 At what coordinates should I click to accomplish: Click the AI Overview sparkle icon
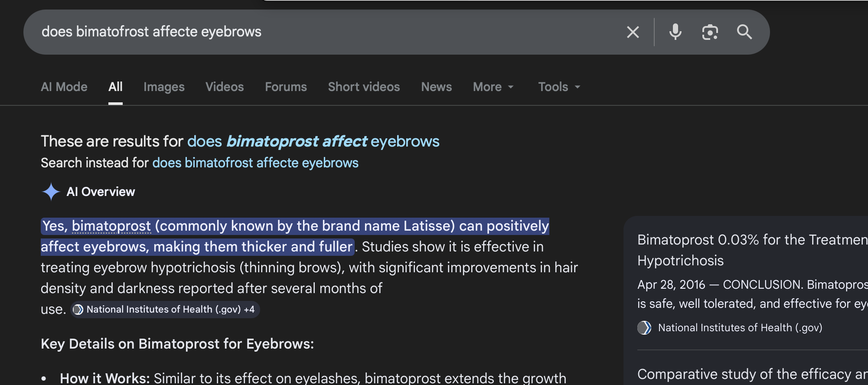[x=51, y=192]
